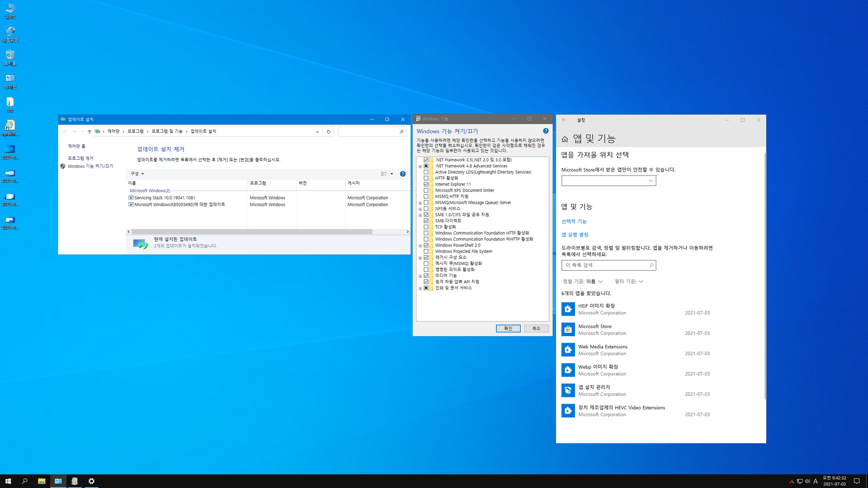
Task: Open 필터 기준 filter dropdown
Action: click(x=629, y=281)
